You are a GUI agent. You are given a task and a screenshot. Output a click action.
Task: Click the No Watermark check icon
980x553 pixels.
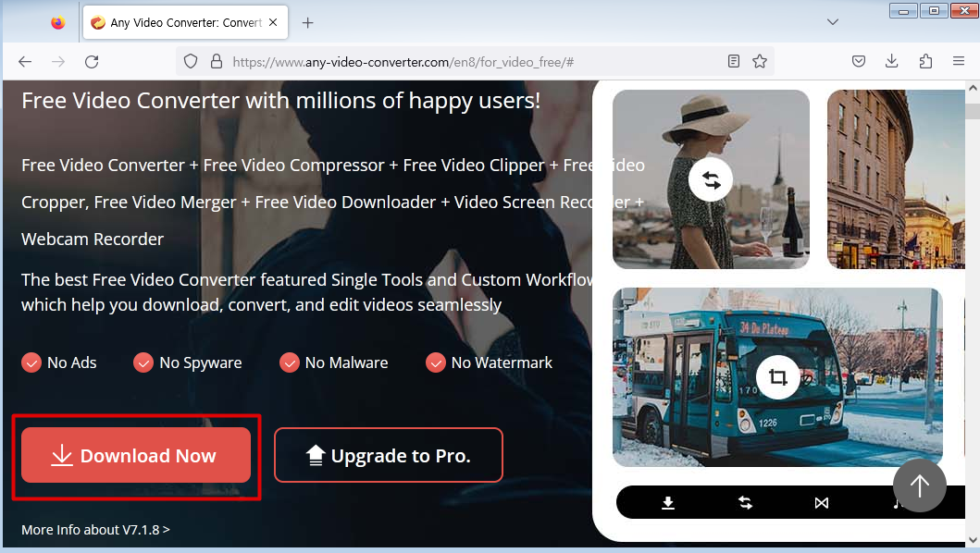[x=436, y=363]
